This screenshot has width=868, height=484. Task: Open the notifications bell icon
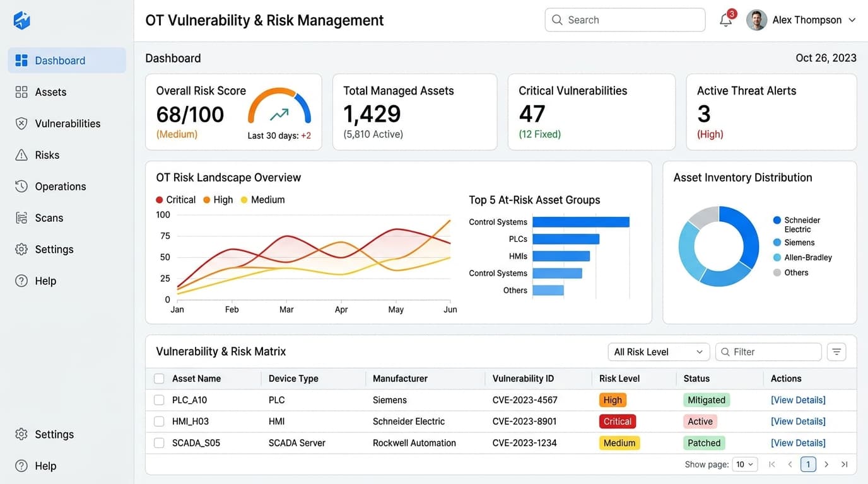[726, 20]
